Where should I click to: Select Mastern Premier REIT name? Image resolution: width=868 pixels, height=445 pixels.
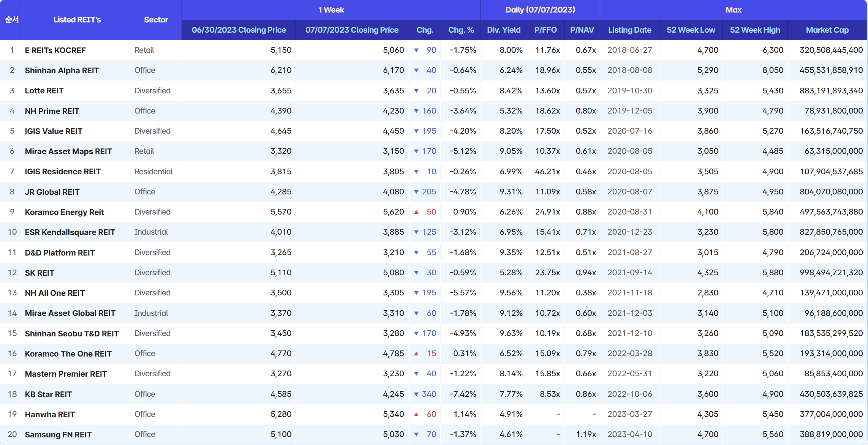point(66,374)
